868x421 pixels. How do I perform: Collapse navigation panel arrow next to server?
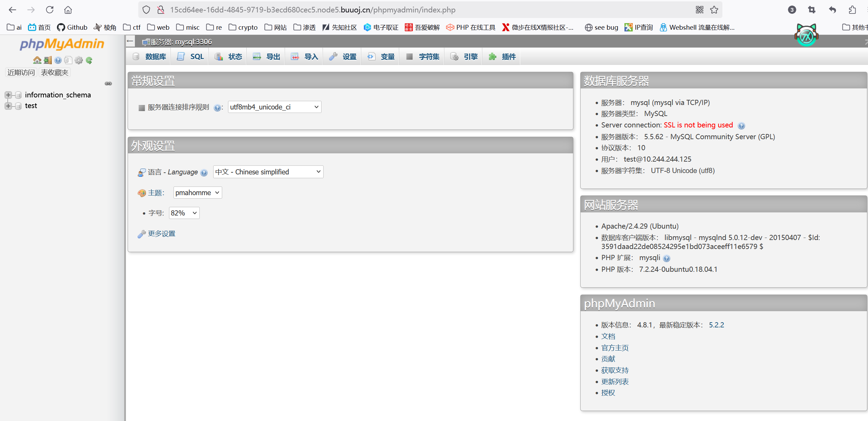click(130, 41)
